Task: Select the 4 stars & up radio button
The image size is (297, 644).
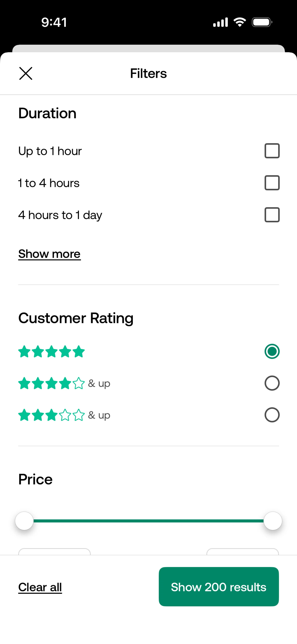Action: (272, 383)
